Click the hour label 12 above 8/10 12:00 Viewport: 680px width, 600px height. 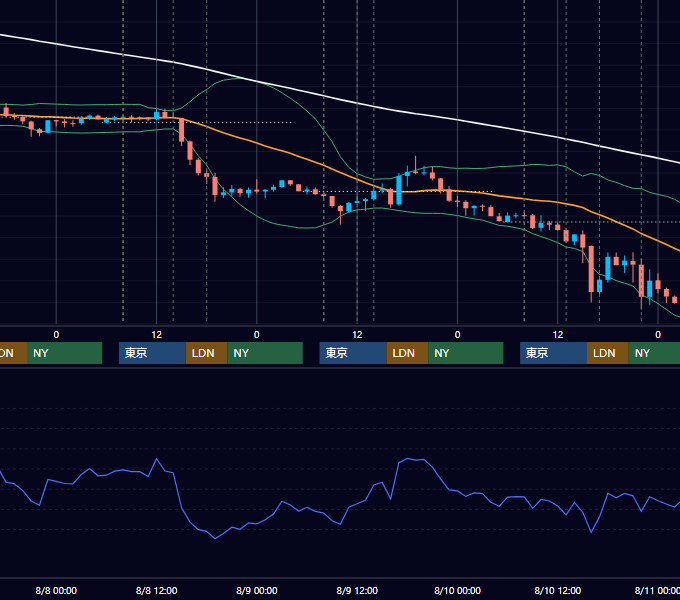558,335
